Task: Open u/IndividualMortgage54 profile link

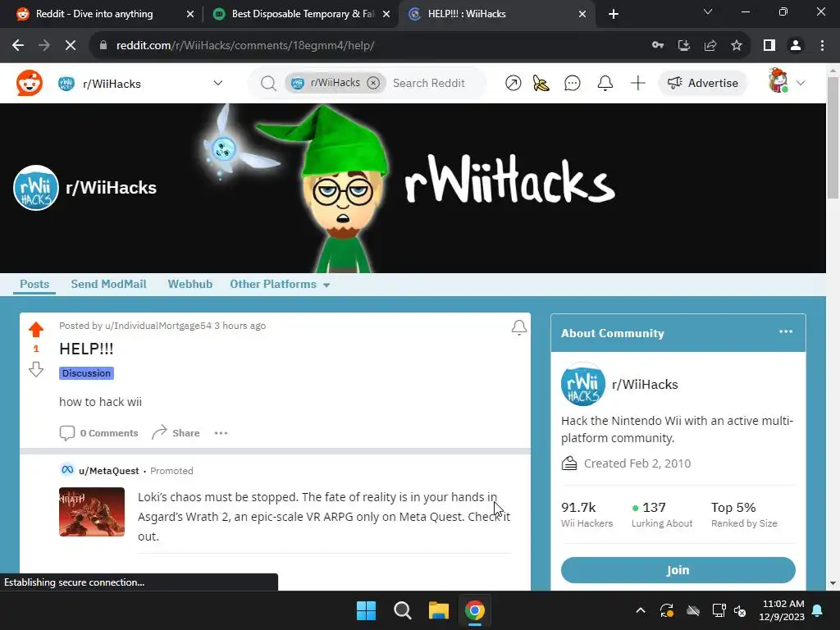Action: coord(158,326)
